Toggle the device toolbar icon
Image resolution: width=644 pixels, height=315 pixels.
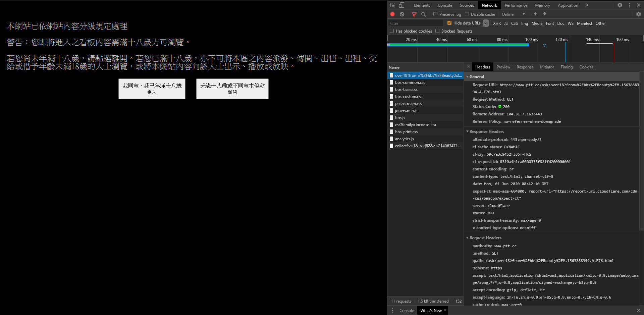pos(401,5)
